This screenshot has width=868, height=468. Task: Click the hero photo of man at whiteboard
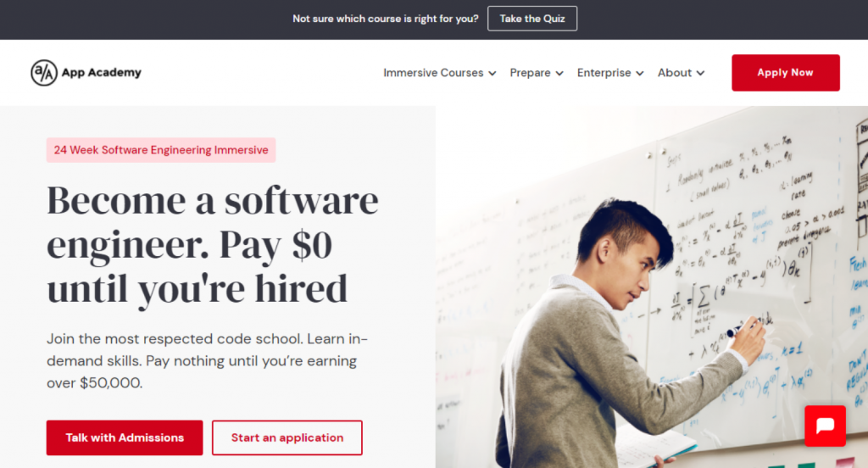coord(652,287)
